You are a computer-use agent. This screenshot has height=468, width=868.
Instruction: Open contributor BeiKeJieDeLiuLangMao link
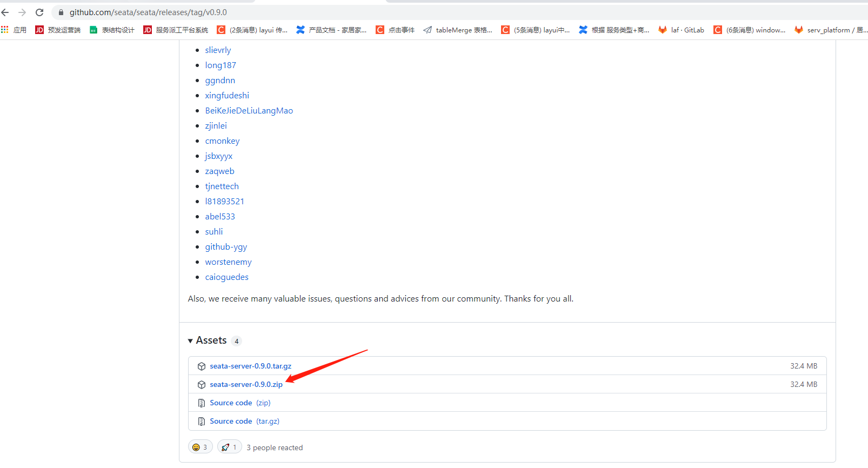(x=249, y=110)
